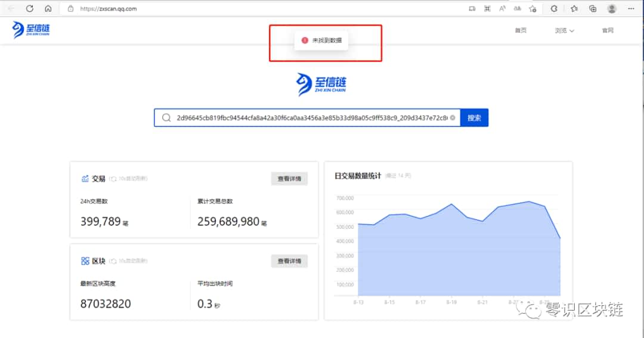The width and height of the screenshot is (644, 338).
Task: Open 查看详情 in the 交易 card
Action: pos(289,179)
